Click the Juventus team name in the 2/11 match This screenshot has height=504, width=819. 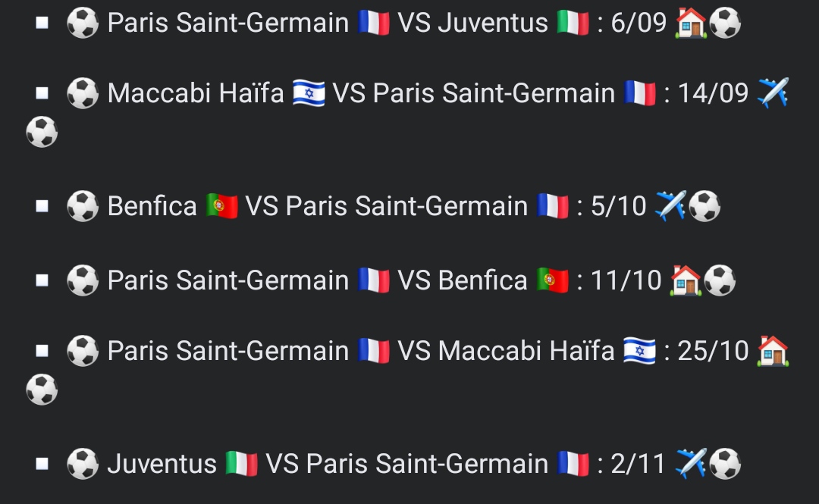(162, 463)
